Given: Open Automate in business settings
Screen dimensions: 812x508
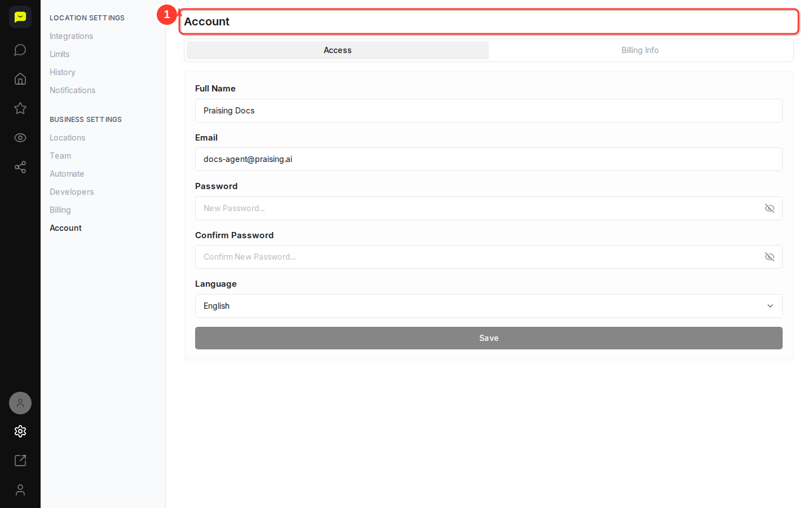Looking at the screenshot, I should (67, 174).
